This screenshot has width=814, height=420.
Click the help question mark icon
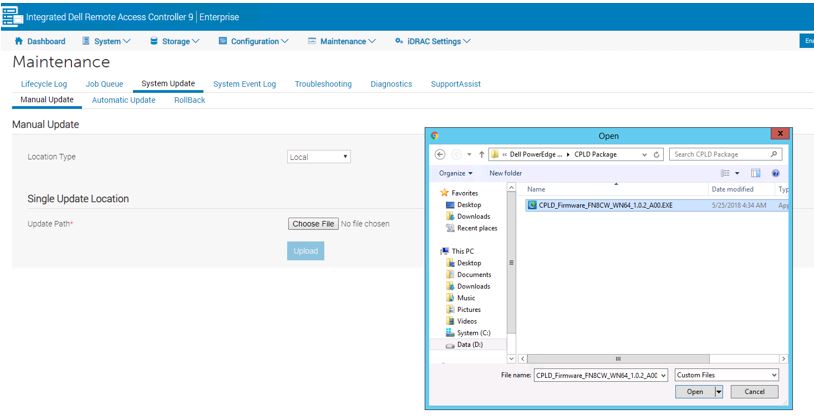click(x=775, y=173)
